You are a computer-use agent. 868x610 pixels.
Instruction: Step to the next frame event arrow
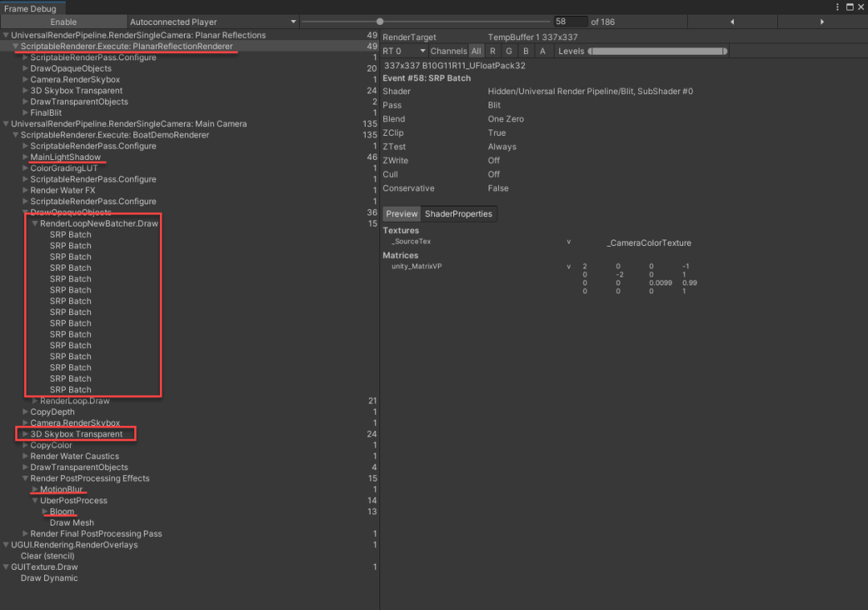(x=821, y=22)
